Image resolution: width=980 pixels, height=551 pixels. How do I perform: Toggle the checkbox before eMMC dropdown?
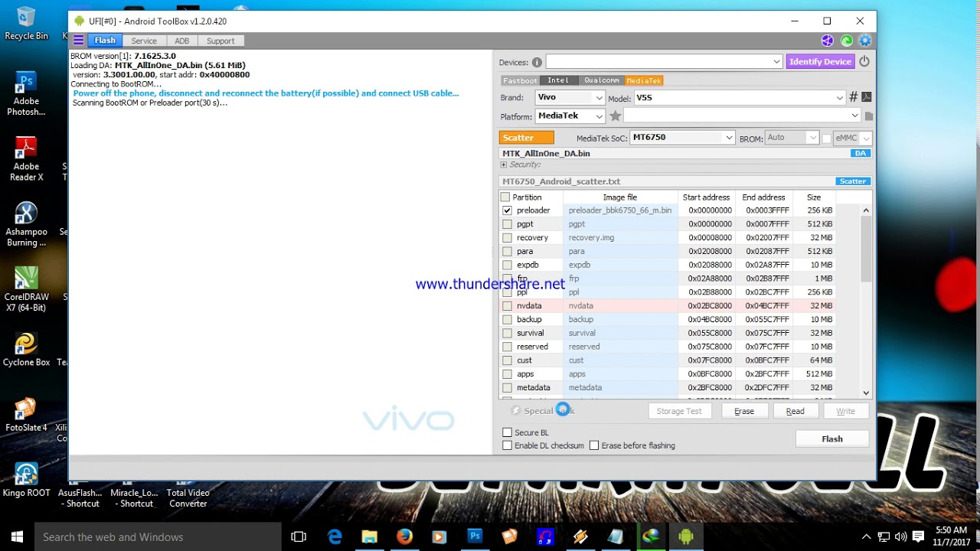click(x=826, y=138)
